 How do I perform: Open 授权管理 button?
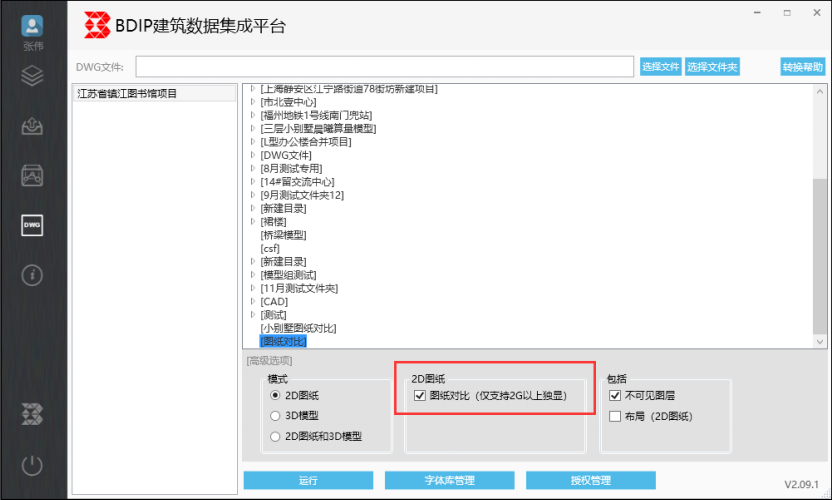(x=591, y=480)
